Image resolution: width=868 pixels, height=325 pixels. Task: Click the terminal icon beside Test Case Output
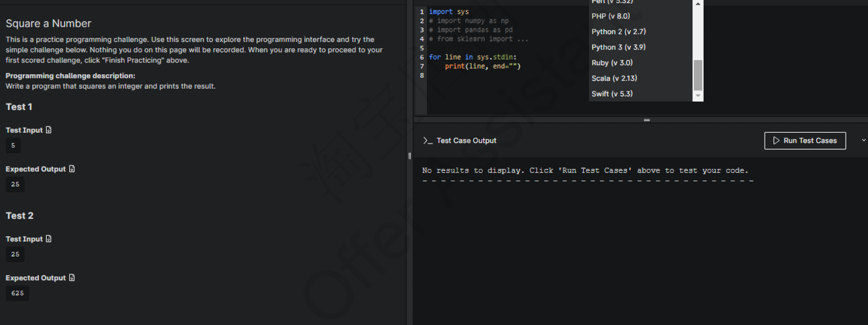pos(427,141)
